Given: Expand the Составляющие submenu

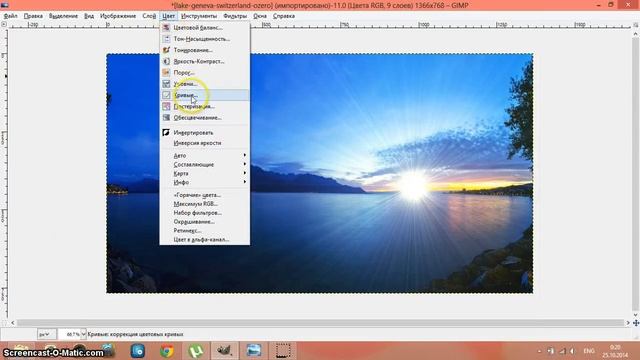Looking at the screenshot, I should coord(204,164).
